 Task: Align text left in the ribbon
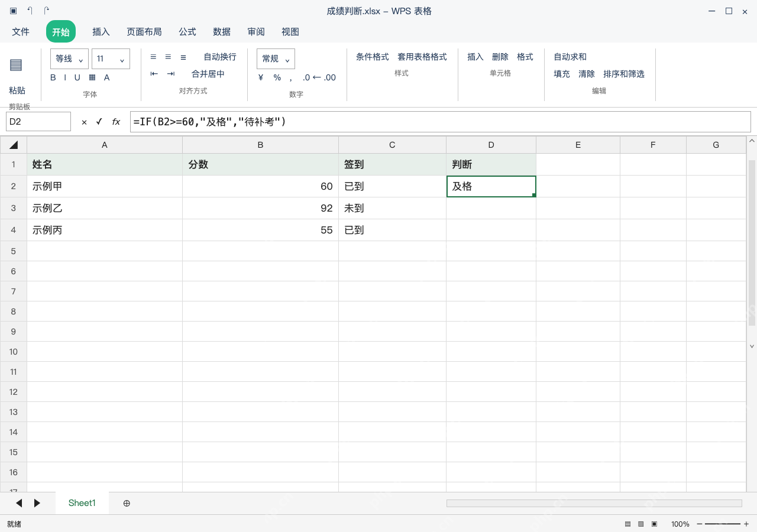tap(153, 57)
